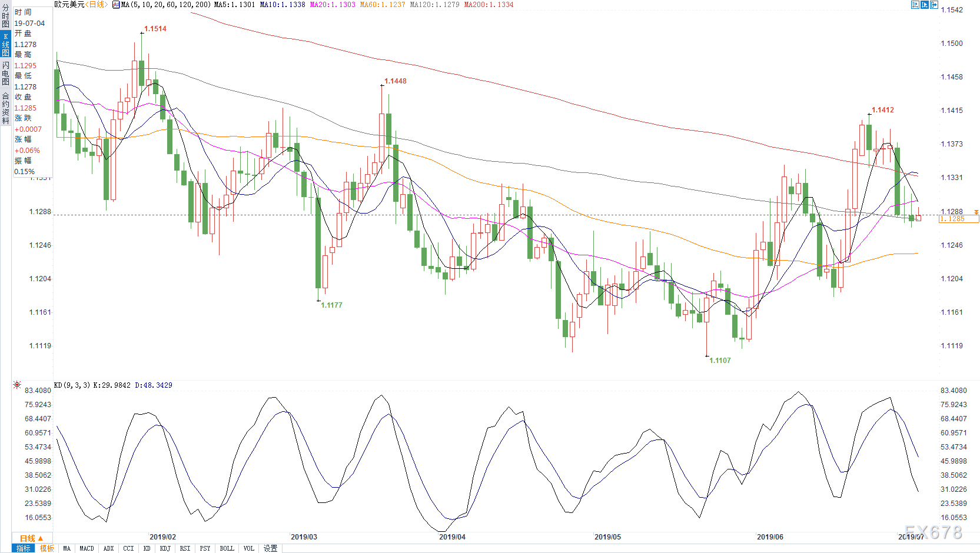Switch to the MACD indicator
The image size is (980, 553).
[x=87, y=548]
